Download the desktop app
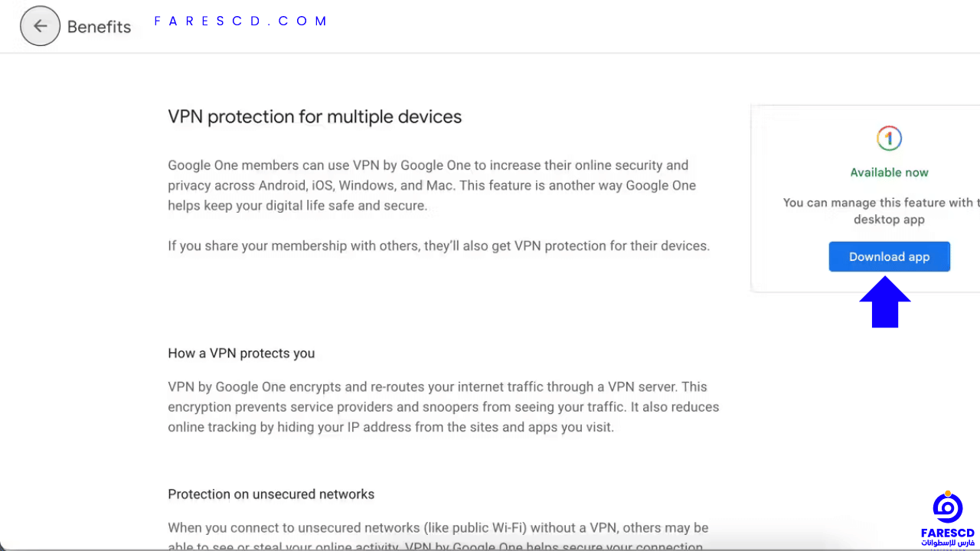The image size is (980, 551). [889, 257]
